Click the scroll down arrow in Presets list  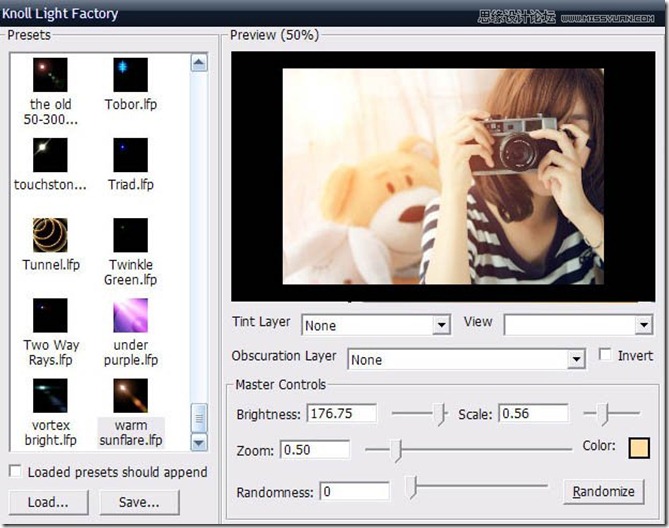coord(199,442)
